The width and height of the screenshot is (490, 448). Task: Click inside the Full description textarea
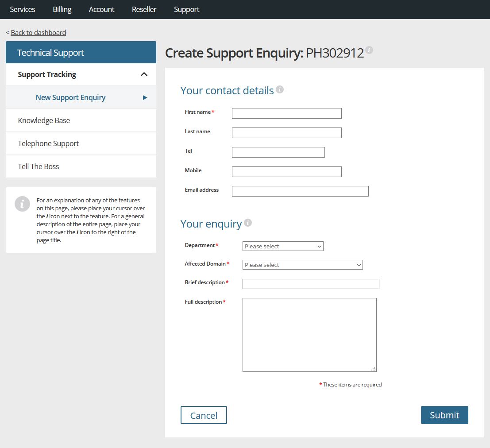click(309, 335)
